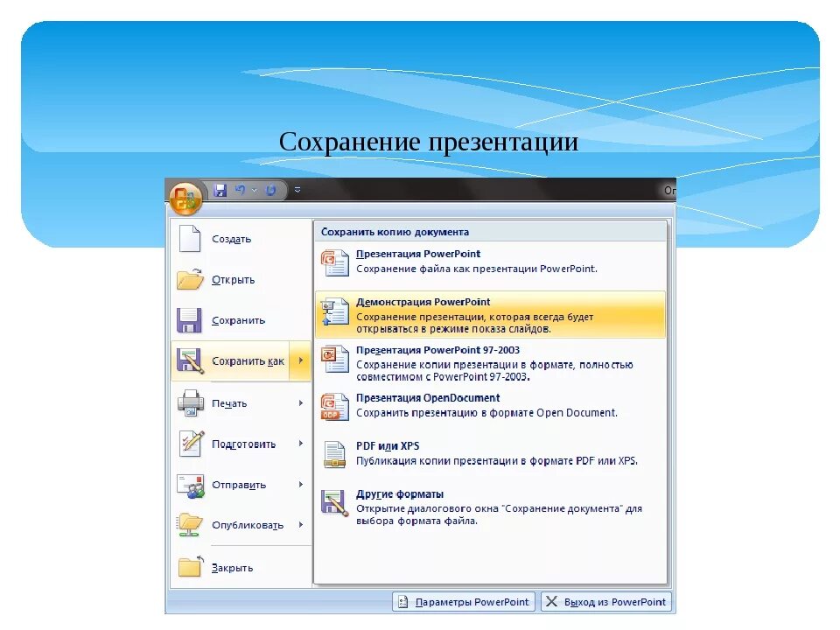The width and height of the screenshot is (840, 630).
Task: Expand the Подготовить submenu arrow
Action: (301, 444)
